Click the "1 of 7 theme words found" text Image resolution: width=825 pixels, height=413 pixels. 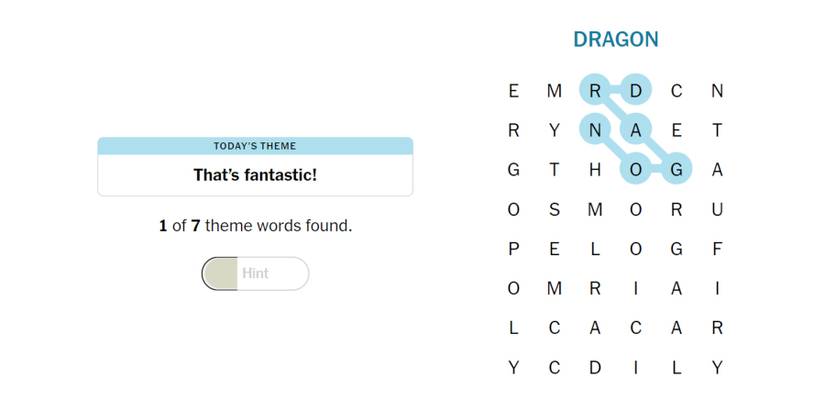click(x=255, y=226)
